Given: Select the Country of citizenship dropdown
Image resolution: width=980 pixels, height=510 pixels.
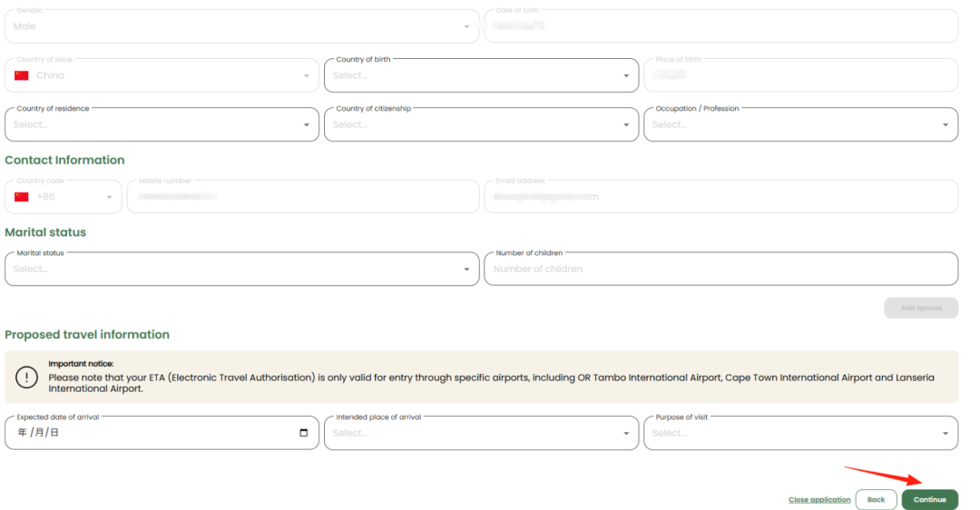Looking at the screenshot, I should [x=481, y=124].
